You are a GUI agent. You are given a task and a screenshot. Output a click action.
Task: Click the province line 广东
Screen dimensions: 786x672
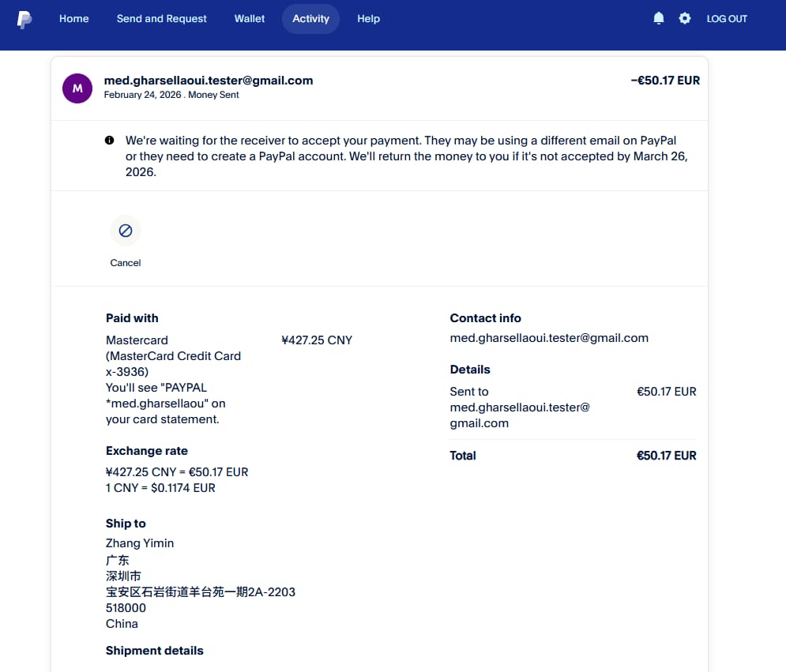tap(117, 560)
